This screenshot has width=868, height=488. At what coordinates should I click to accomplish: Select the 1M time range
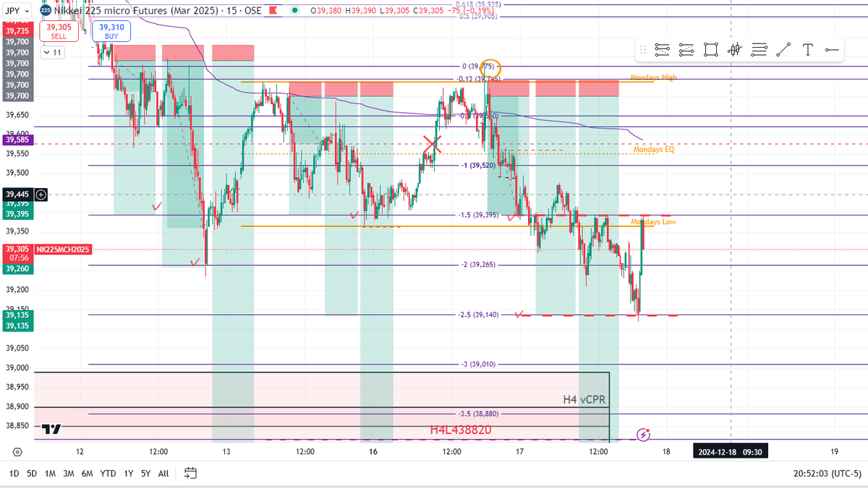(x=50, y=474)
